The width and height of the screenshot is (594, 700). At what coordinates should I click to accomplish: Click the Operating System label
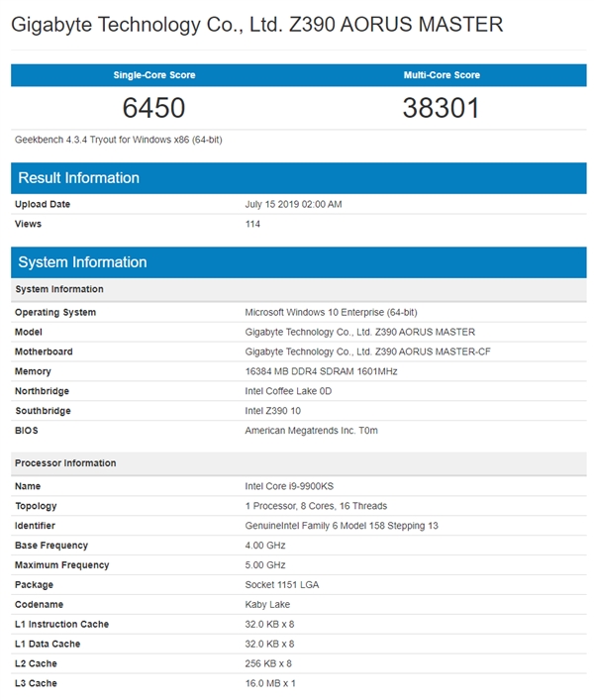55,313
